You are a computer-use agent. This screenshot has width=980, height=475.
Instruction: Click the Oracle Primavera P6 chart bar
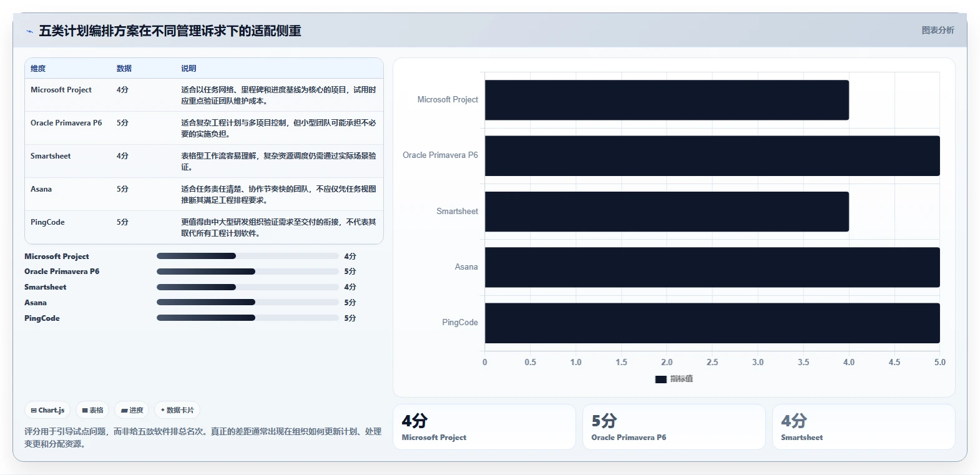point(712,155)
